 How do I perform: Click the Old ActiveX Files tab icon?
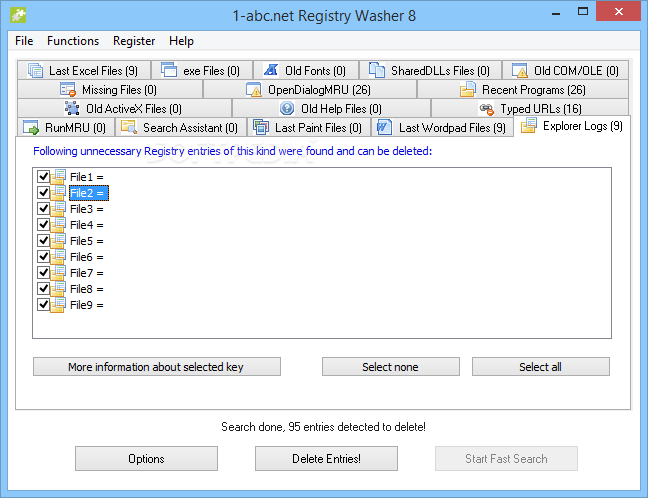[72, 108]
